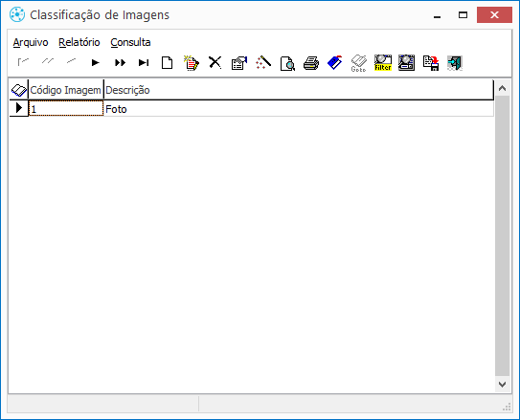Viewport: 520px width, 420px height.
Task: Click the exit door icon
Action: (x=455, y=63)
